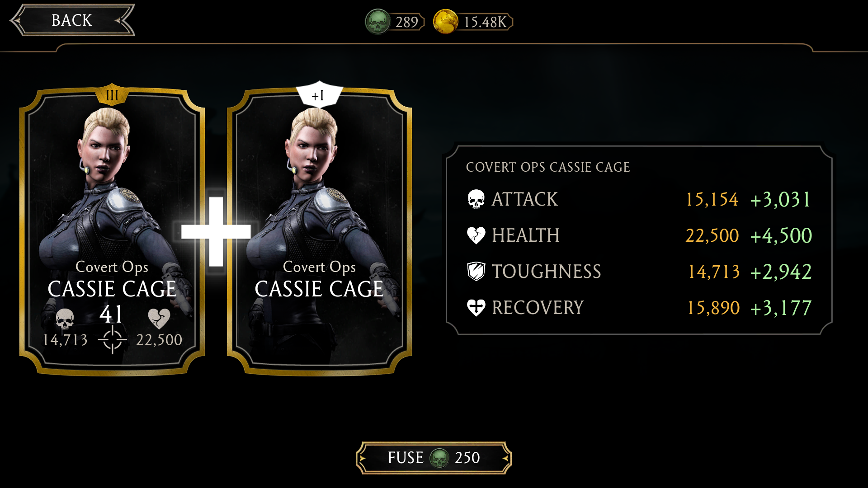Tap the gold dragon koins icon
This screenshot has width=868, height=488.
click(446, 22)
